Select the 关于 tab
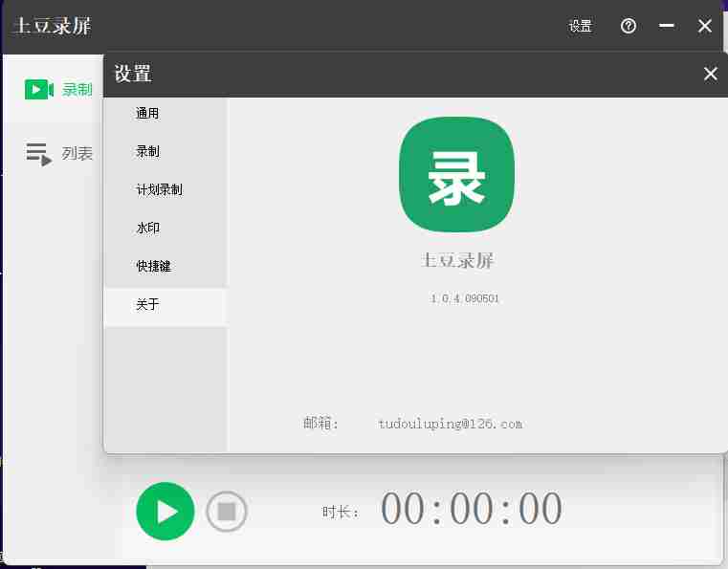Screen dimensions: 728x569 click(148, 305)
